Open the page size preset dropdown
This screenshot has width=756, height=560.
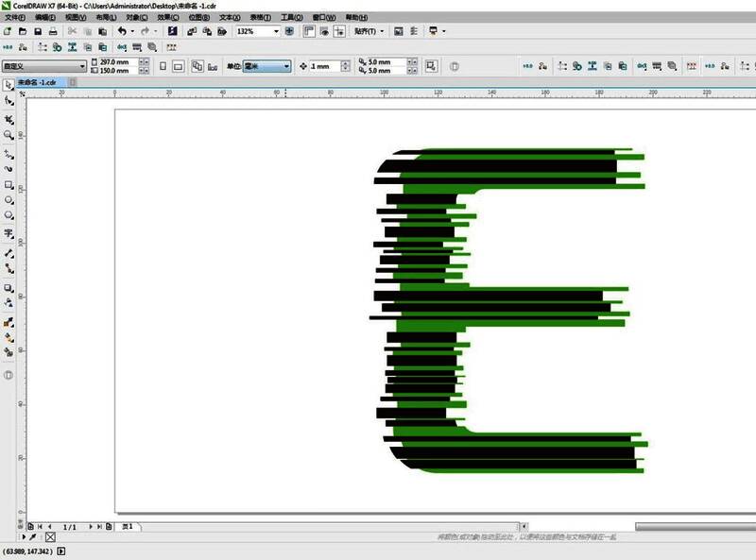82,66
